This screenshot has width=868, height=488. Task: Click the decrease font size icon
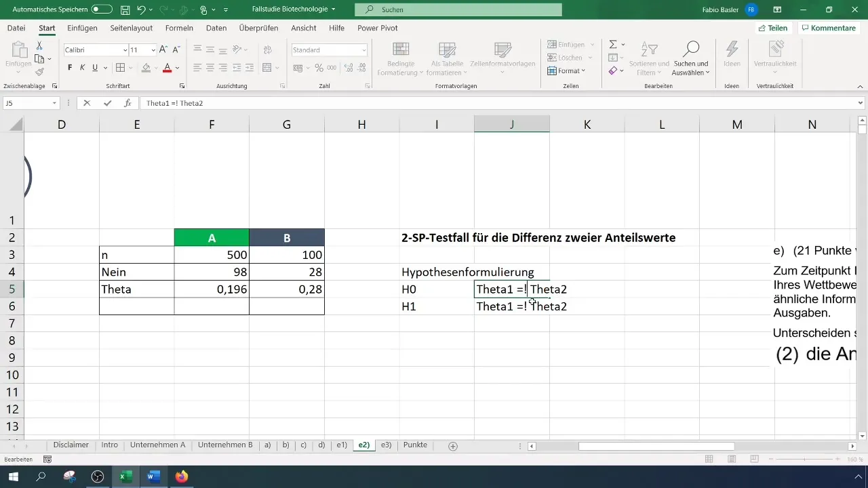[175, 50]
